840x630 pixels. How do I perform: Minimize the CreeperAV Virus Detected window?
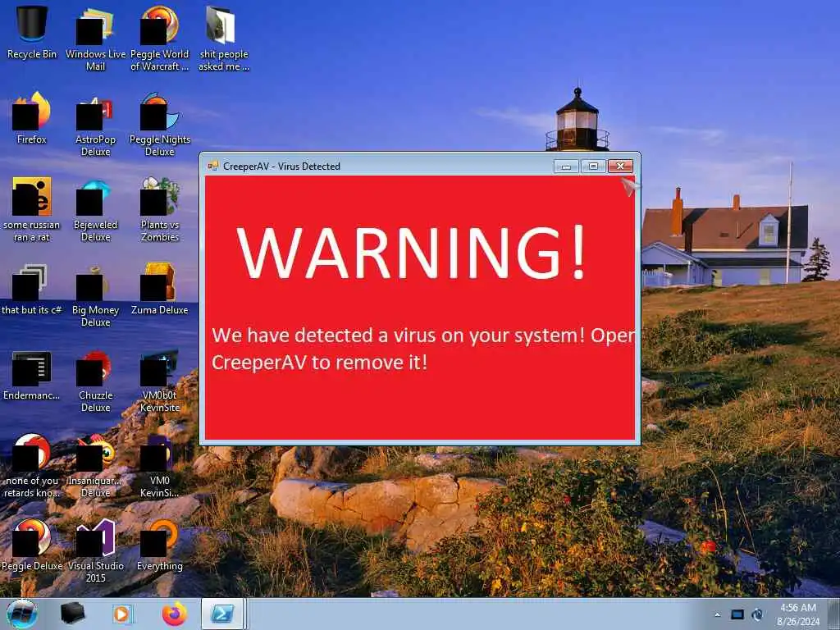(x=566, y=167)
